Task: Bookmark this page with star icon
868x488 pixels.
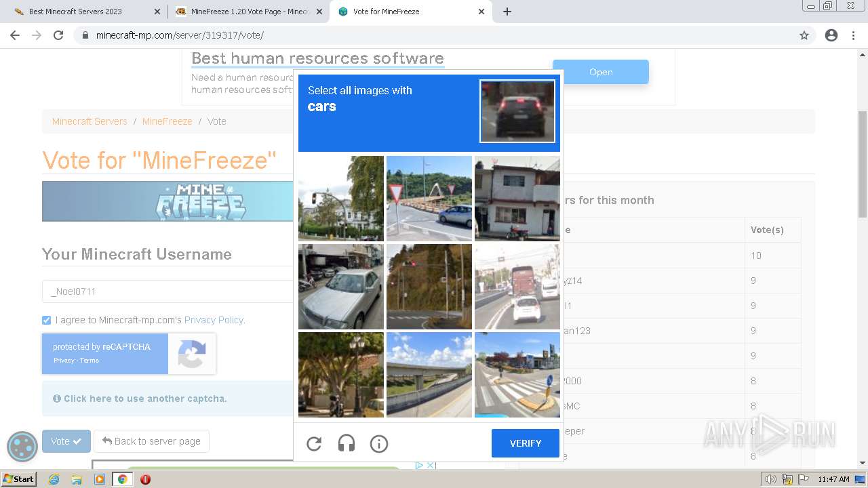Action: coord(804,35)
